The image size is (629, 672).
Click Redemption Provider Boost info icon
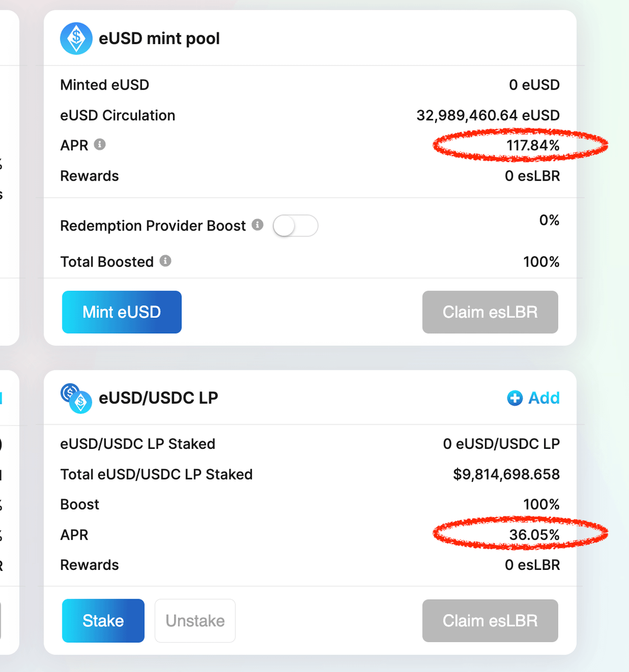pyautogui.click(x=257, y=225)
